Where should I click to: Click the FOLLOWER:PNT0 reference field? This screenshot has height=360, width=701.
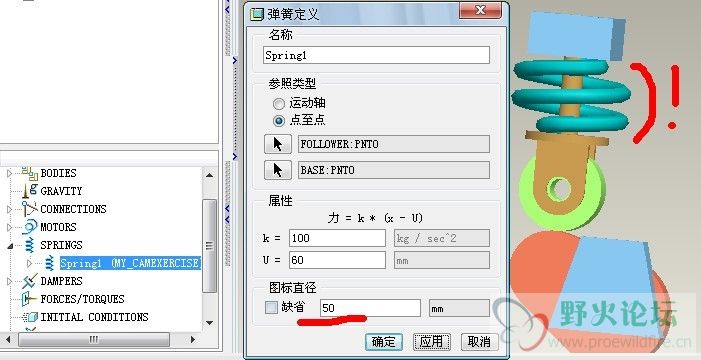click(x=394, y=144)
